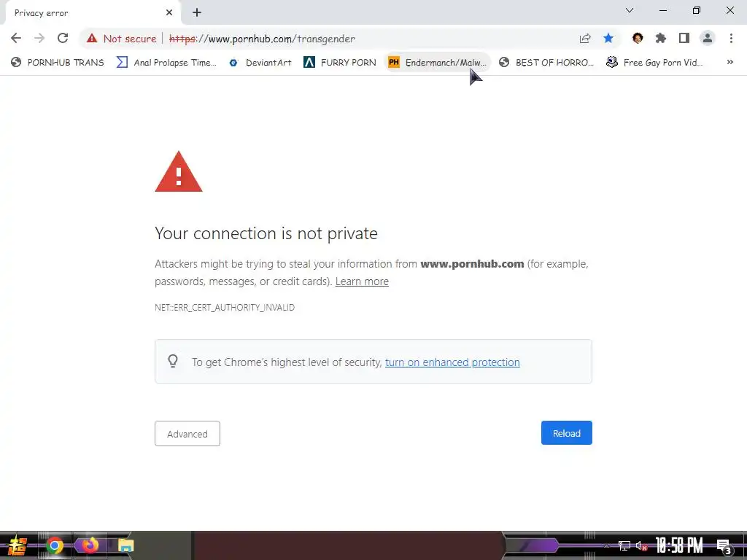This screenshot has height=560, width=747.
Task: Open the Chrome profile icon
Action: tap(708, 38)
